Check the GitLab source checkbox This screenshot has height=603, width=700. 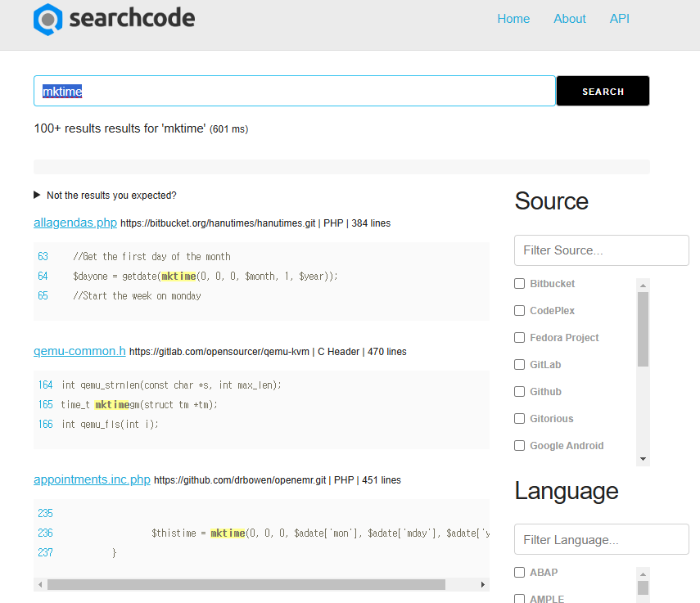[519, 364]
